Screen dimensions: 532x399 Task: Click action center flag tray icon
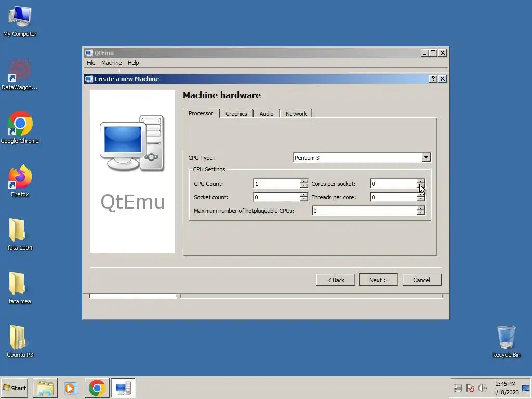[470, 388]
